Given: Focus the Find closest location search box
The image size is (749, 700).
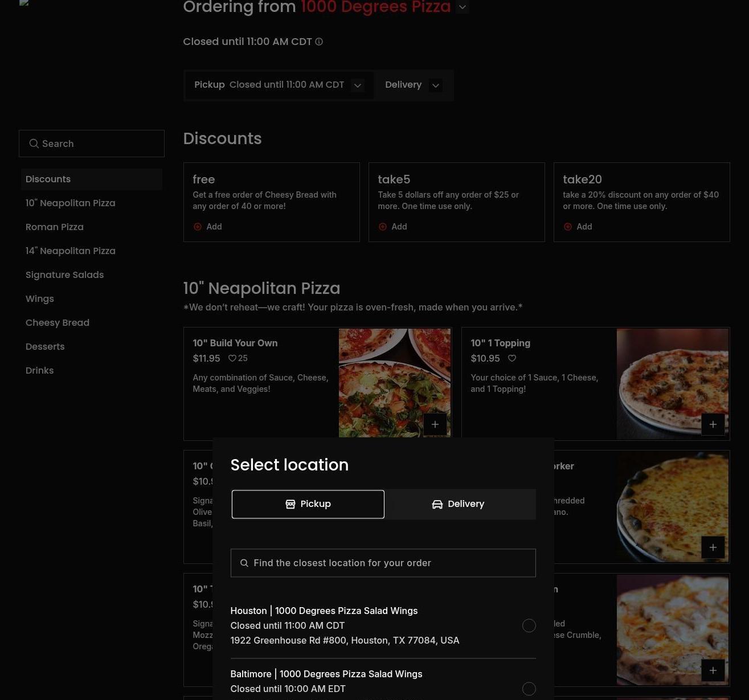Looking at the screenshot, I should tap(383, 563).
